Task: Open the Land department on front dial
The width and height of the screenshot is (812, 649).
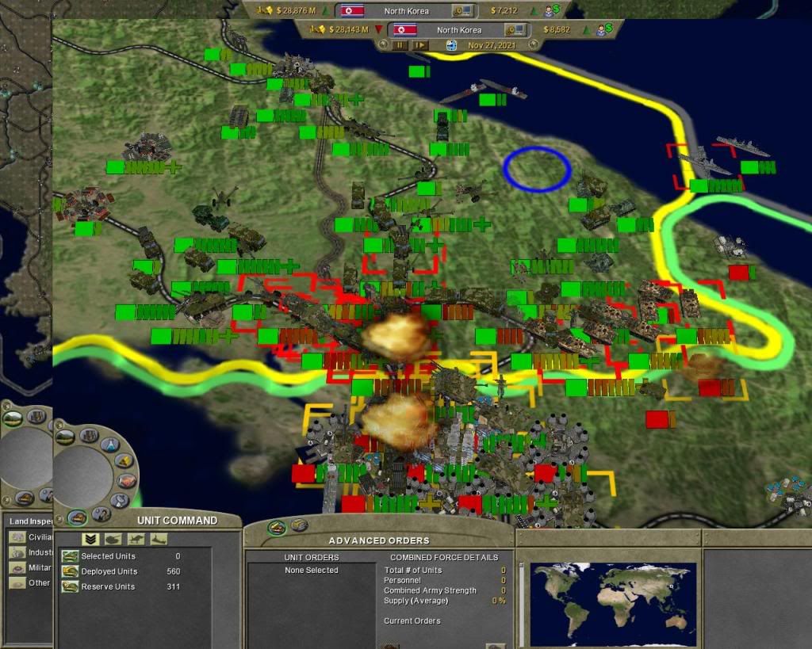Action: pyautogui.click(x=65, y=437)
